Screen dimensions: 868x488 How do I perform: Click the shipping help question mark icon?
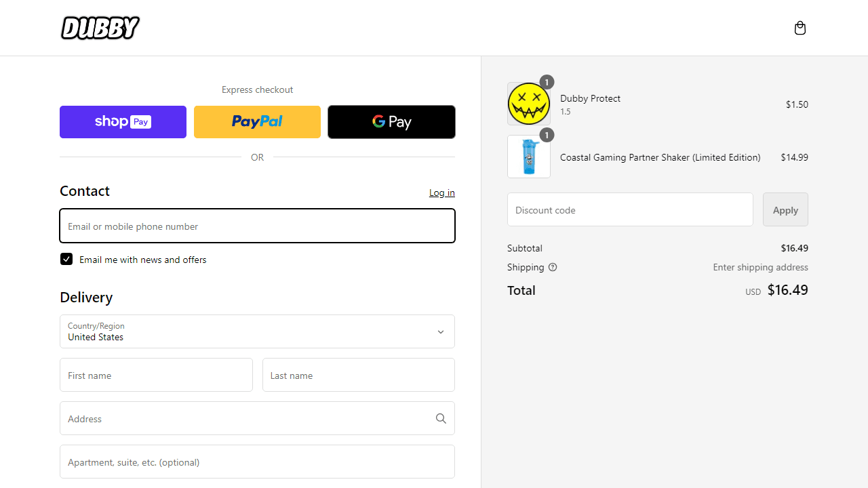coord(553,267)
